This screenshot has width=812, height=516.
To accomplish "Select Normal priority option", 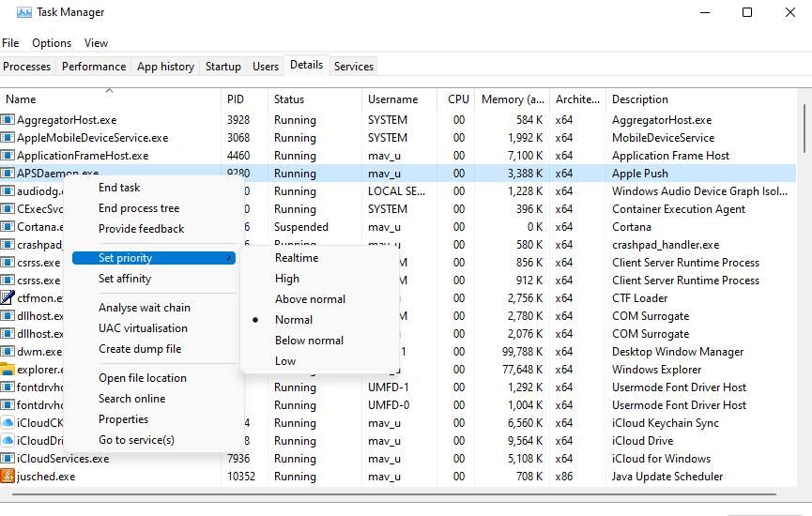I will point(293,320).
